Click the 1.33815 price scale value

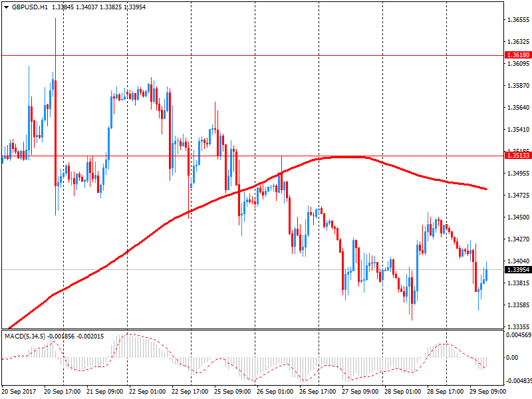tap(518, 283)
